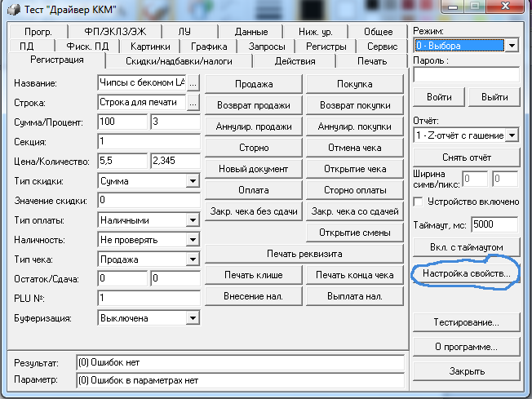Click the Продажа button
Viewport: 532px width, 399px height.
(x=254, y=84)
